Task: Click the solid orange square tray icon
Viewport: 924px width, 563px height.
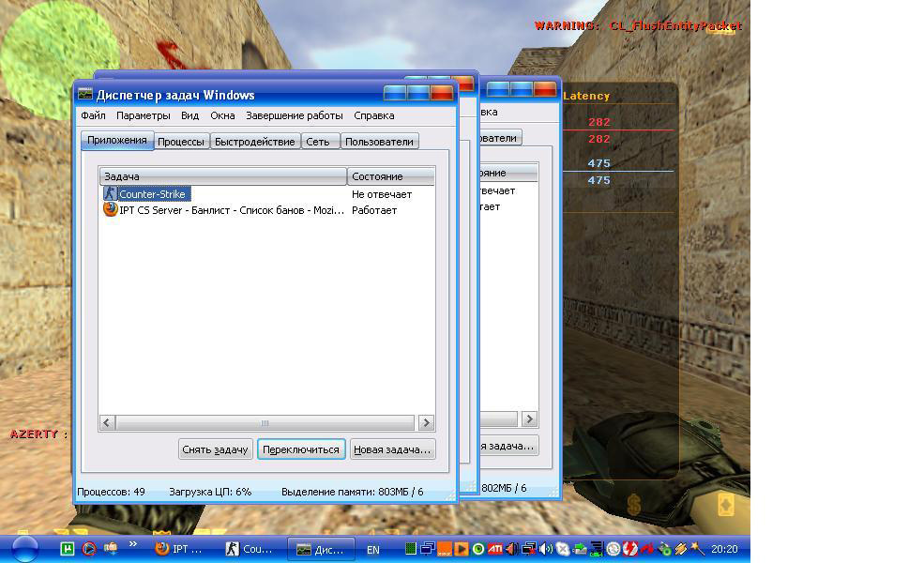Action: [x=445, y=549]
